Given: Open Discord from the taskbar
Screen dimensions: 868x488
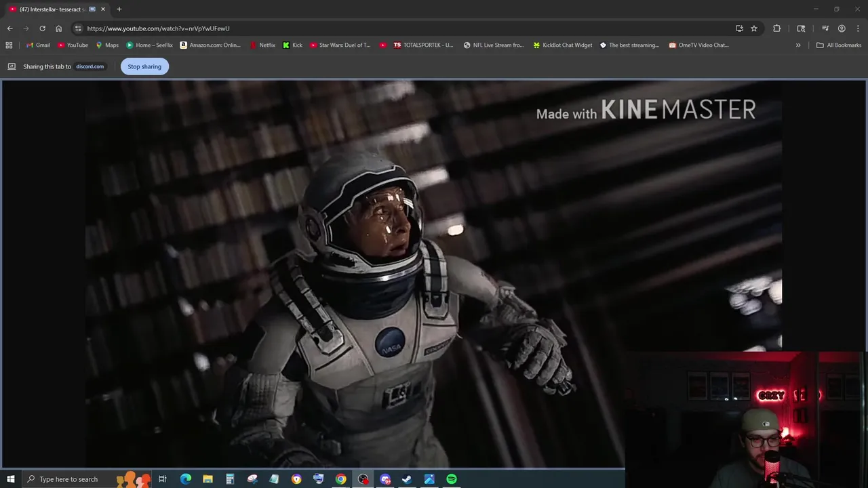Looking at the screenshot, I should pos(385,479).
